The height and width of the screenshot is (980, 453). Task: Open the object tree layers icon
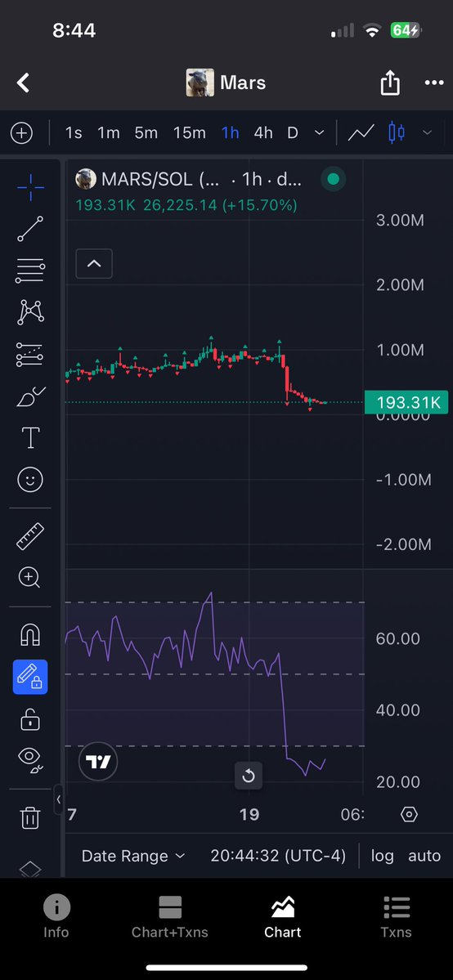(30, 870)
